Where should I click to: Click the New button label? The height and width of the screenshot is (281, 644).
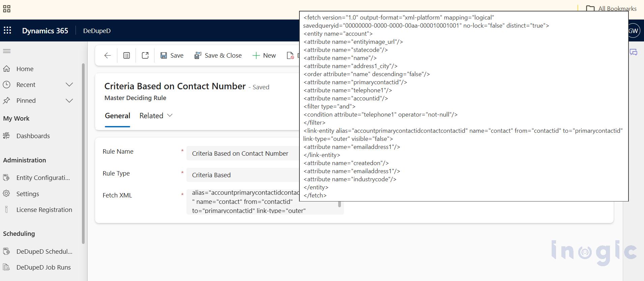click(x=269, y=56)
